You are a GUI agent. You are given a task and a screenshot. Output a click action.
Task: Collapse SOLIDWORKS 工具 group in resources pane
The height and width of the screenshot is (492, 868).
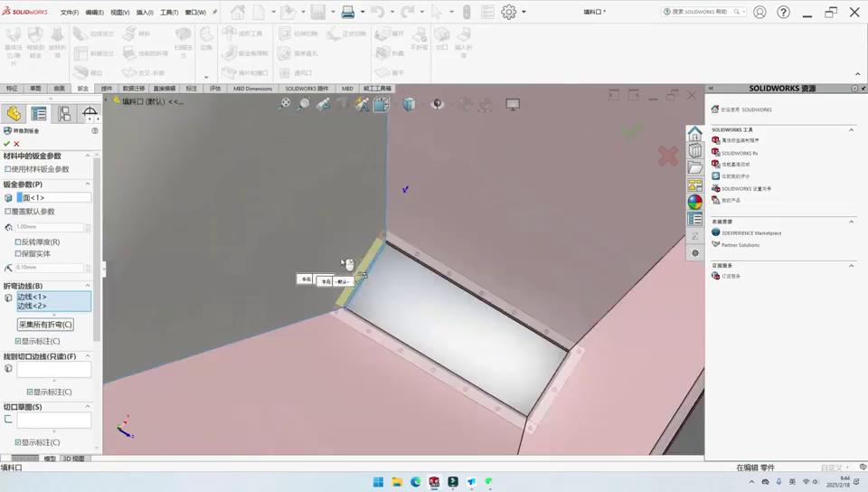tap(851, 129)
